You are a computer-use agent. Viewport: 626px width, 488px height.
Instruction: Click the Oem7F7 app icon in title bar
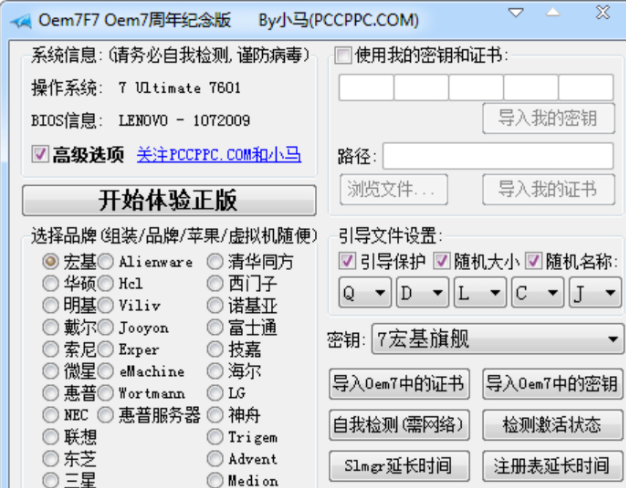(17, 18)
